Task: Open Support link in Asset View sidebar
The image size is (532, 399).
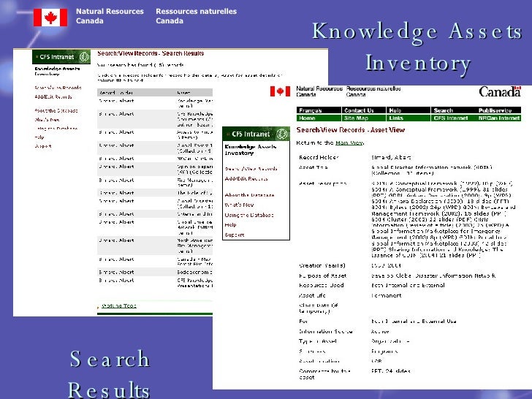Action: point(234,235)
